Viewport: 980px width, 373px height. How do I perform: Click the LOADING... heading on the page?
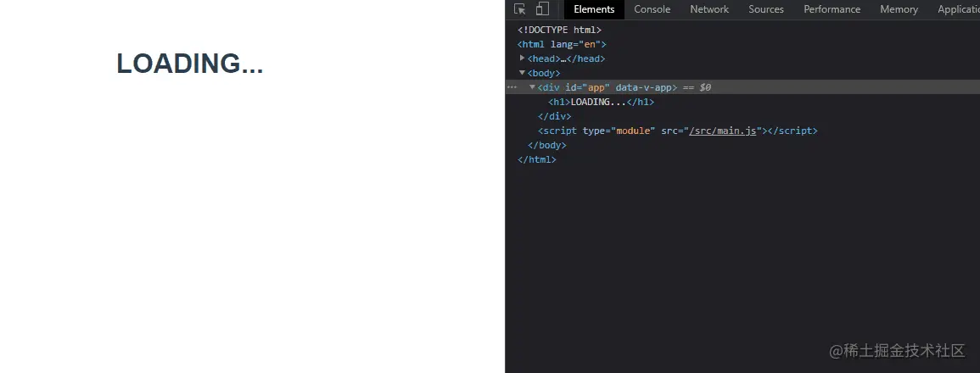(190, 64)
